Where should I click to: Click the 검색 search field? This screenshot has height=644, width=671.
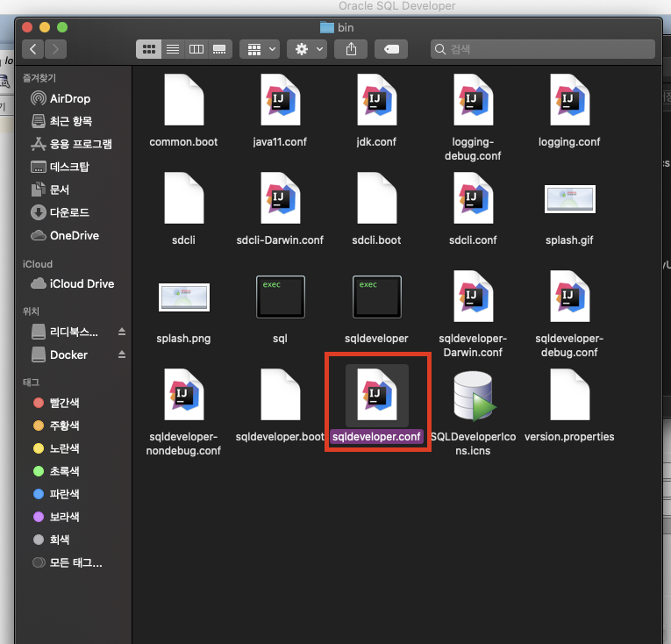click(543, 49)
